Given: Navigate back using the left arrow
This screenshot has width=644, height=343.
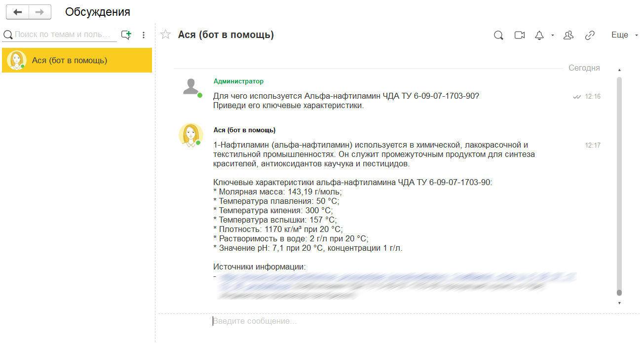Looking at the screenshot, I should click(18, 12).
